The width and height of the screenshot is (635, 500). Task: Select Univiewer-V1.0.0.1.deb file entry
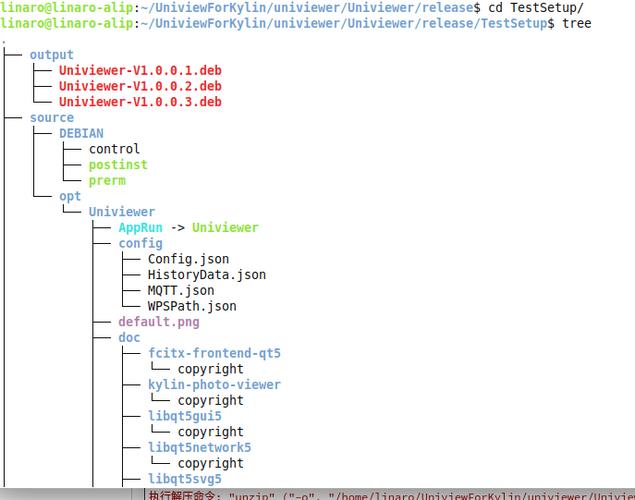(x=140, y=70)
